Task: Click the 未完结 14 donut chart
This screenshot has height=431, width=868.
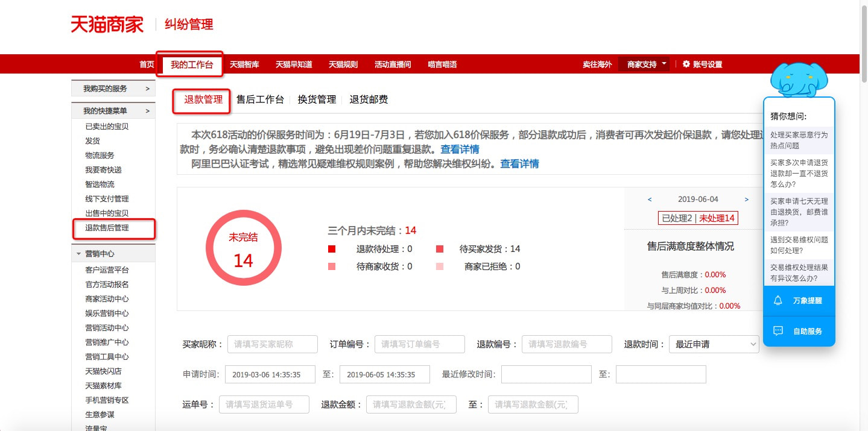Action: [243, 248]
